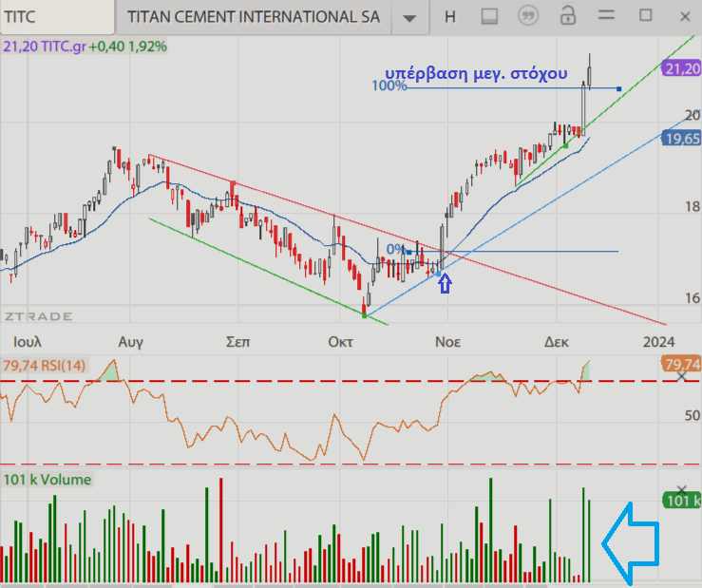Open the instrument name dropdown arrow

point(409,17)
